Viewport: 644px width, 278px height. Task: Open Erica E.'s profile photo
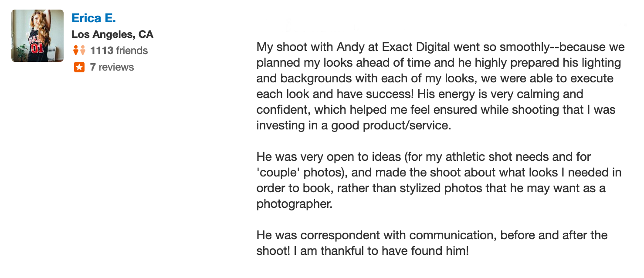pos(37,36)
